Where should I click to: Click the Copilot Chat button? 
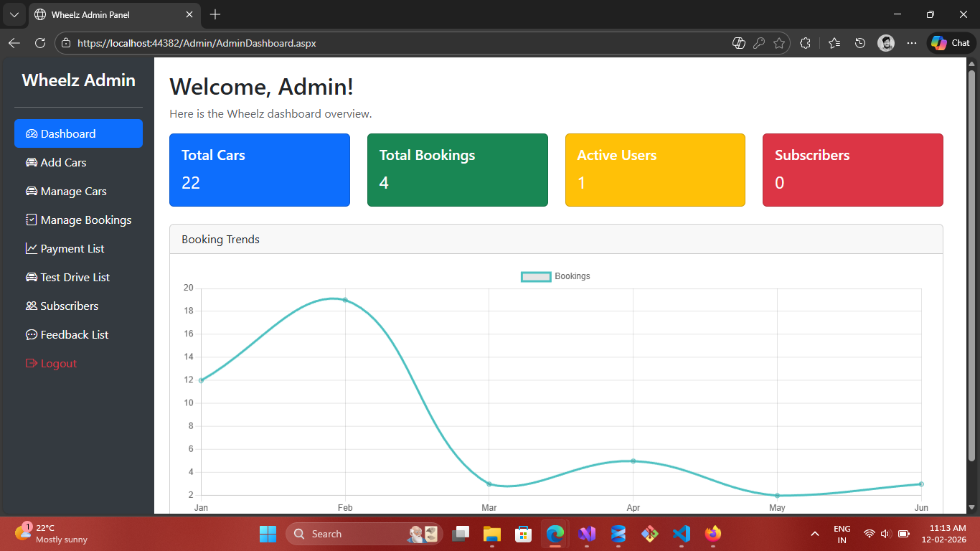point(951,43)
